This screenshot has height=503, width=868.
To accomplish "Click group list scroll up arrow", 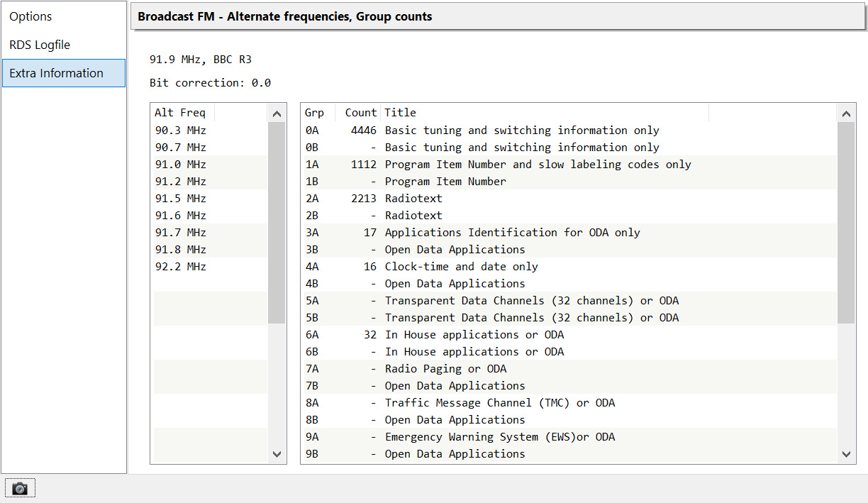I will [x=846, y=114].
